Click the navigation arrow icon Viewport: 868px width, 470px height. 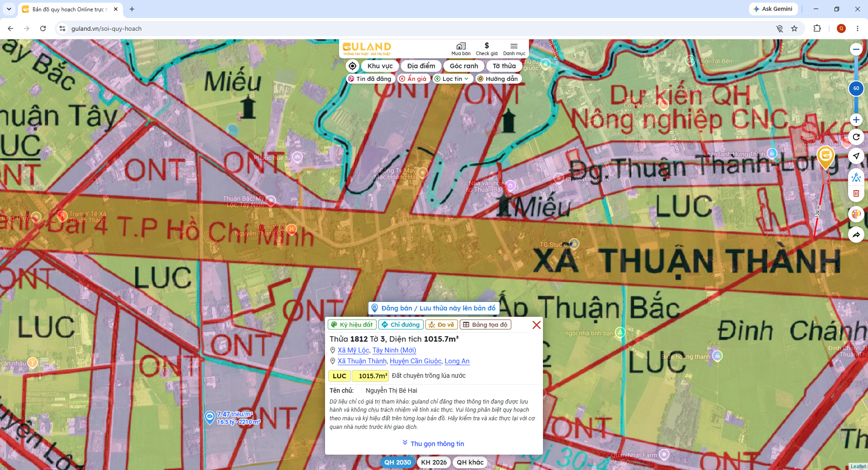click(x=856, y=156)
